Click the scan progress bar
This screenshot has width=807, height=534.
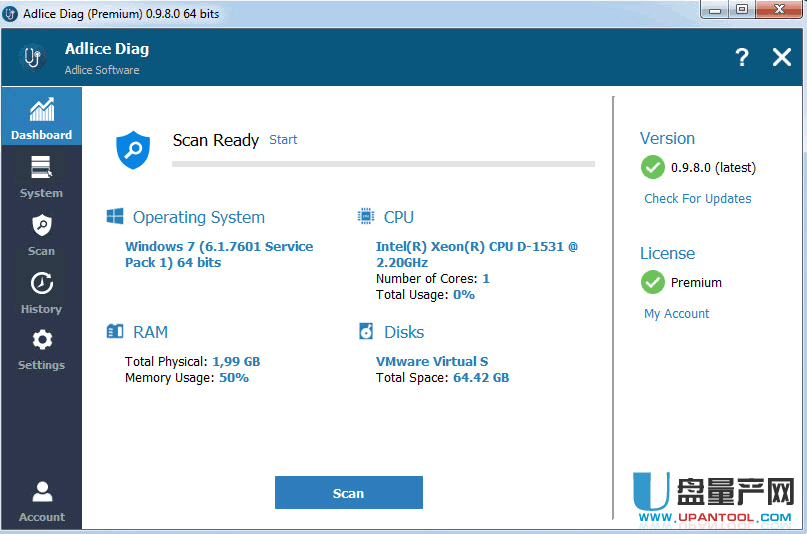coord(383,163)
